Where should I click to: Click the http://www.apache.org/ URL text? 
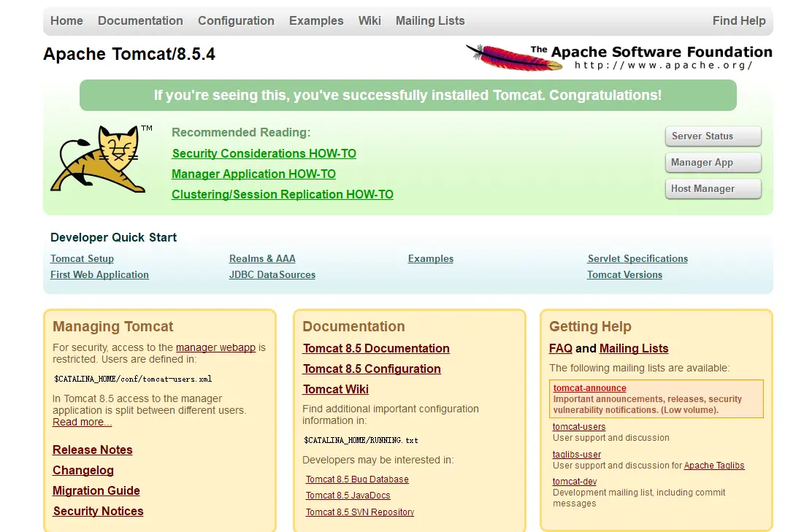[664, 65]
